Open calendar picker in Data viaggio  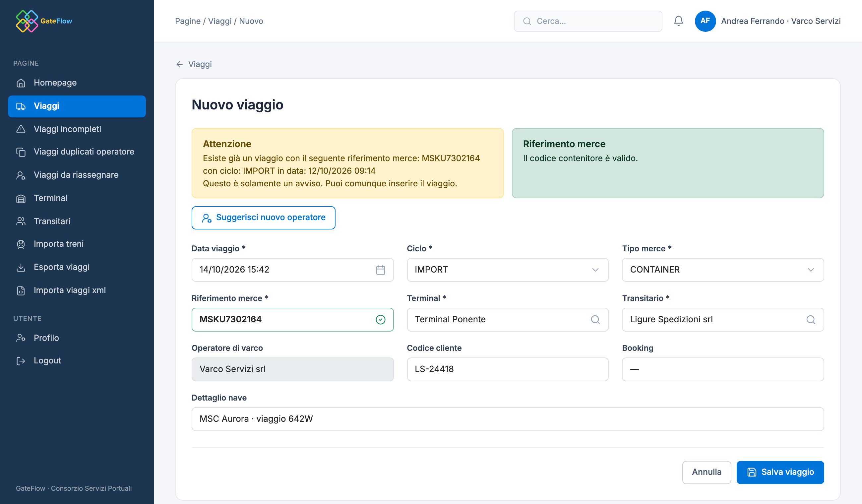[x=380, y=270]
